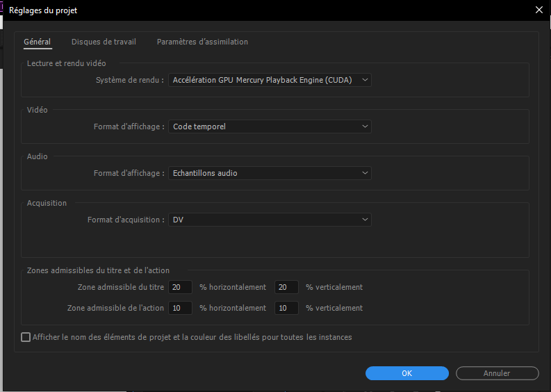
Task: Open the Disques de travail tab
Action: [104, 42]
